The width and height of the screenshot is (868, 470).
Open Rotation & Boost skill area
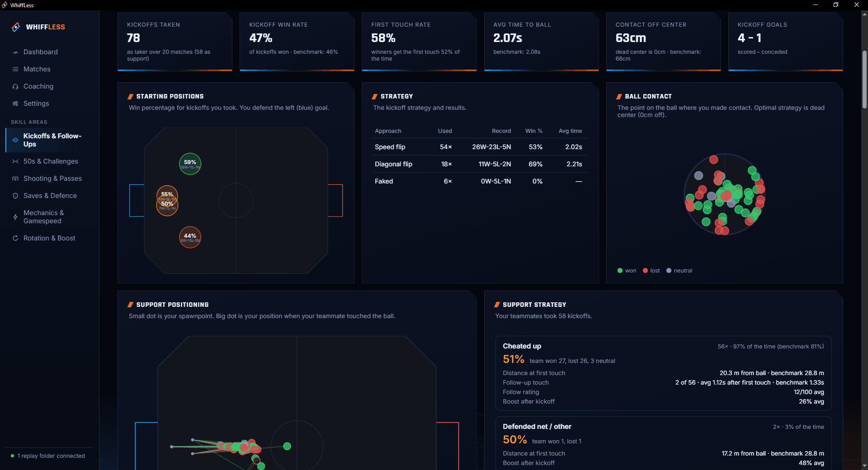[x=49, y=238]
